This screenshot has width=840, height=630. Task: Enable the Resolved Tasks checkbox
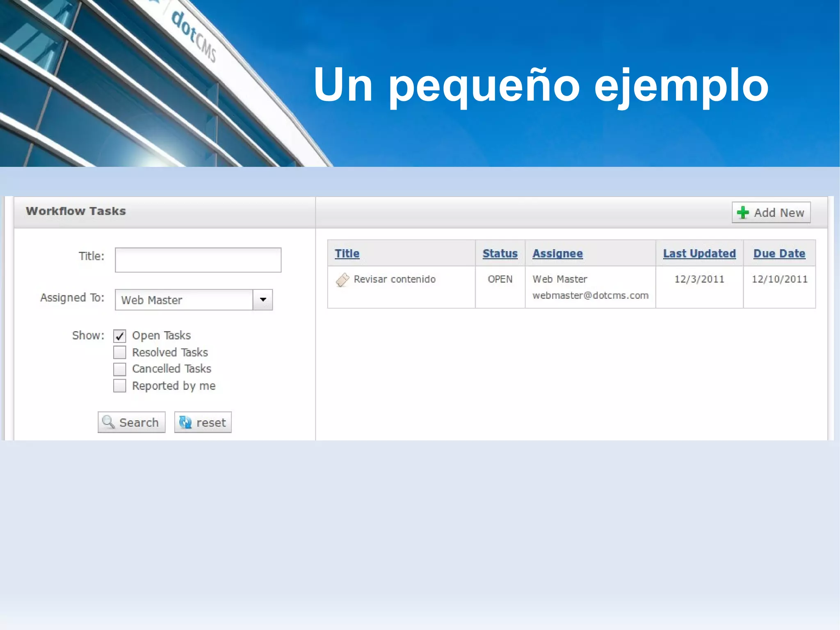tap(120, 353)
